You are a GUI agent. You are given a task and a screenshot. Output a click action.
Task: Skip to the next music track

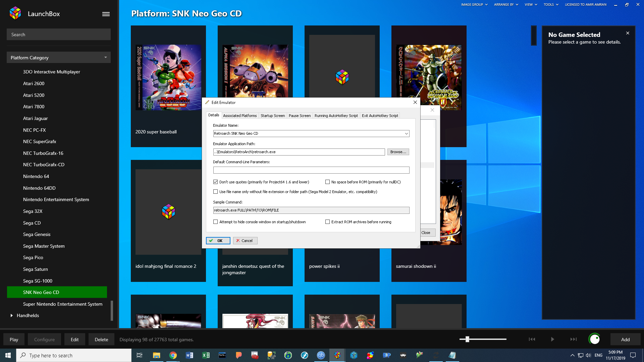coord(574,339)
